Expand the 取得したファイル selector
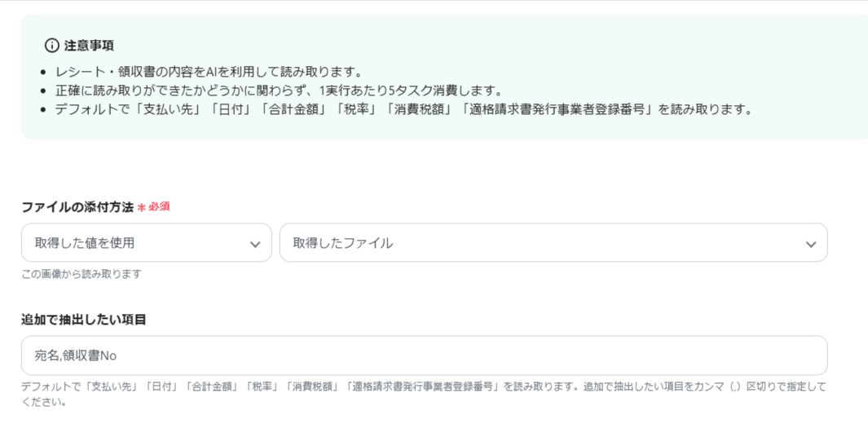 click(x=553, y=243)
